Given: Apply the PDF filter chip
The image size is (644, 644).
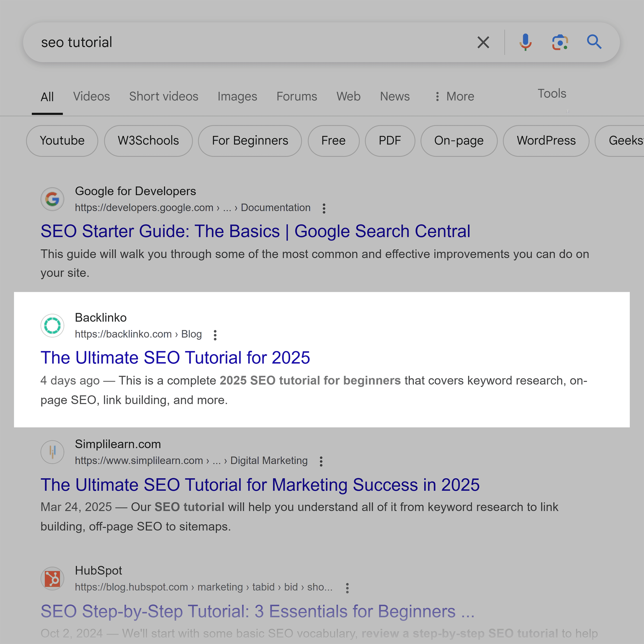Looking at the screenshot, I should (x=390, y=141).
